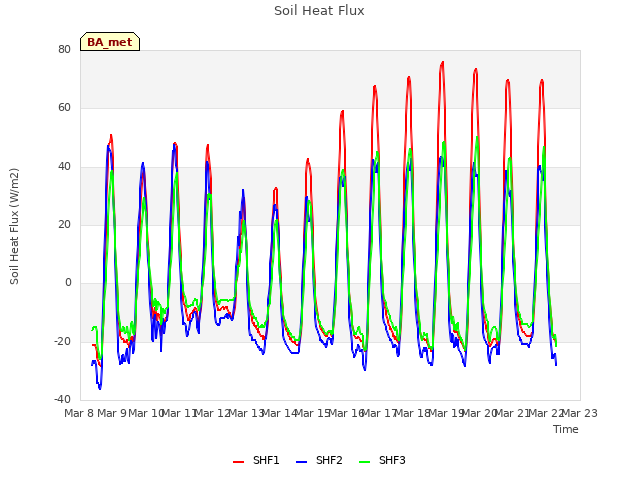The height and width of the screenshot is (480, 640).
Task: Click the Mar 12 x-axis label
Action: (x=212, y=413)
